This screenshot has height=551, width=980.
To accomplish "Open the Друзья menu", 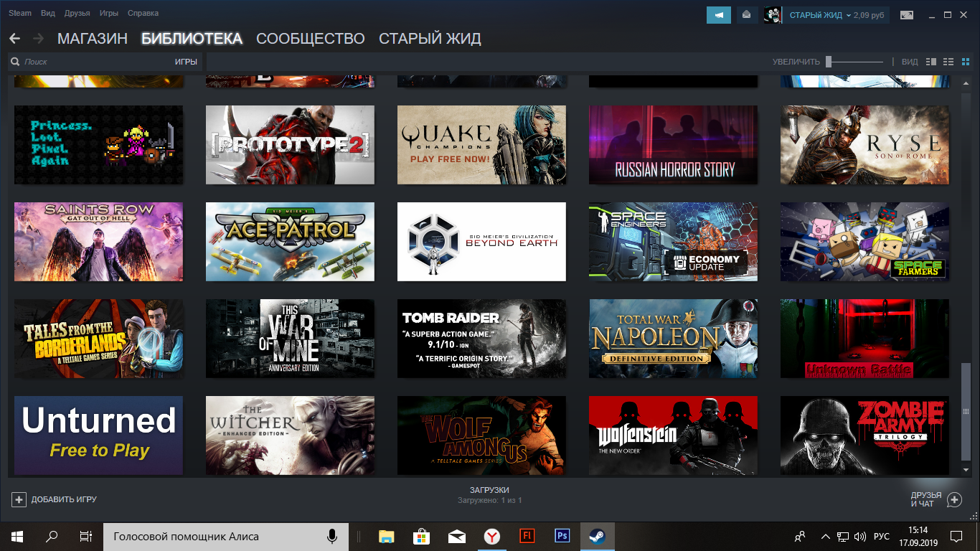I will pyautogui.click(x=77, y=13).
